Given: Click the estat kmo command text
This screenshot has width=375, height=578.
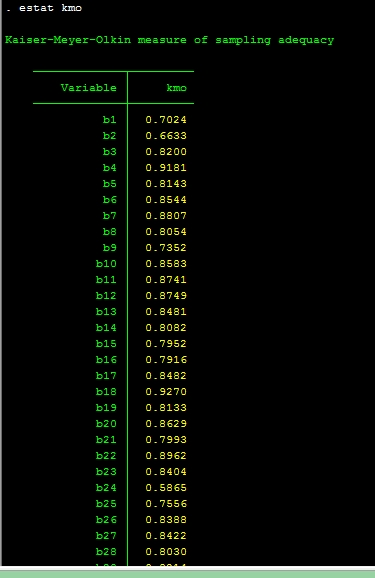Looking at the screenshot, I should click(x=50, y=8).
